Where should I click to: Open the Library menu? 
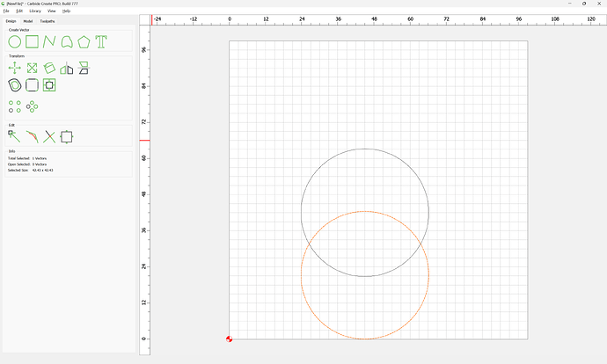click(35, 11)
